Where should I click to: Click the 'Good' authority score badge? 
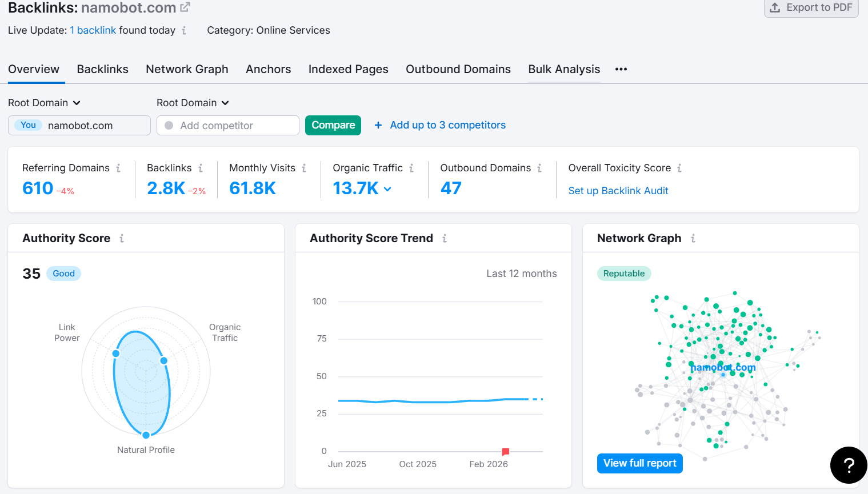tap(64, 274)
